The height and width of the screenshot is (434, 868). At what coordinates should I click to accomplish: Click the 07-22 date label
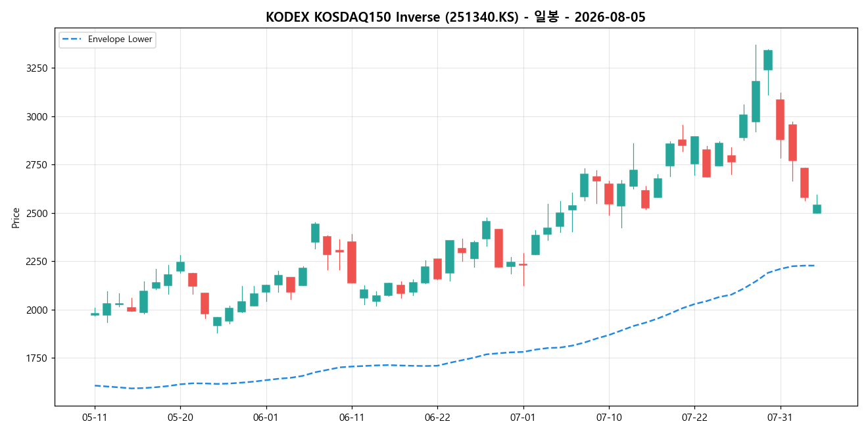694,417
